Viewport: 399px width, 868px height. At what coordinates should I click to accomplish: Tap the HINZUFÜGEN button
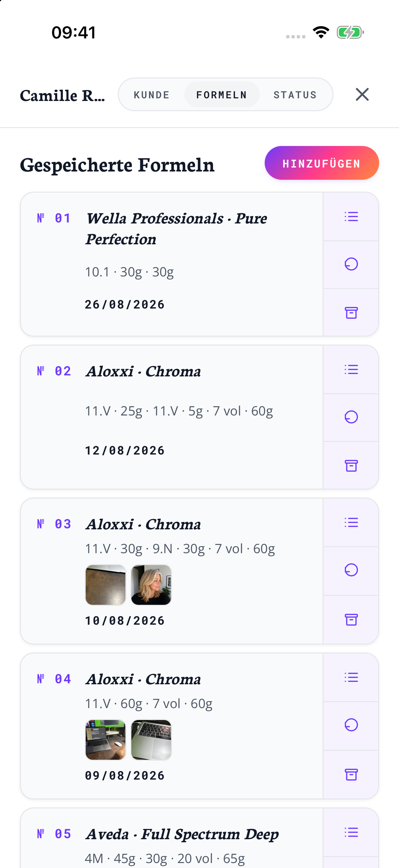pos(322,163)
